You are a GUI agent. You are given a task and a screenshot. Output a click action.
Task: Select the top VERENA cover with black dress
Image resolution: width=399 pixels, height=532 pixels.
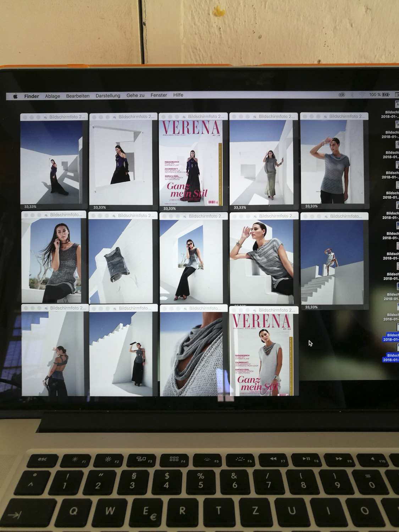click(x=191, y=163)
